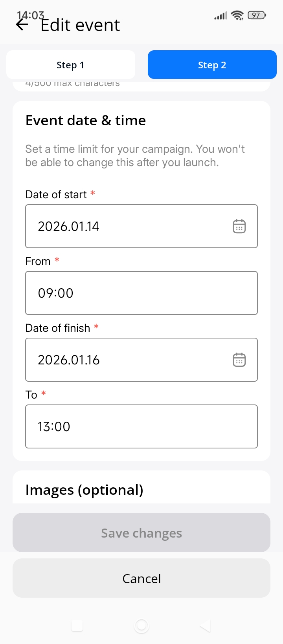Screen dimensions: 283x644
Task: Tap the battery level indicator
Action: [257, 15]
